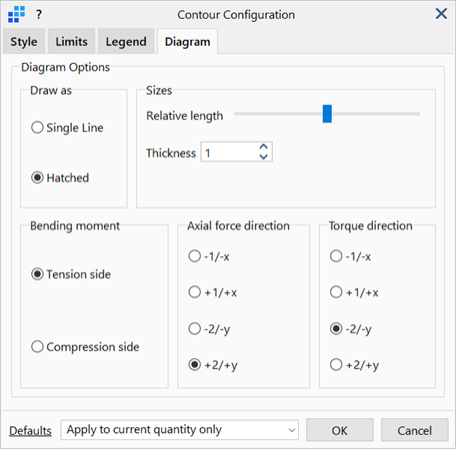Set axial force direction to -1/-x
This screenshot has width=456, height=449.
195,256
